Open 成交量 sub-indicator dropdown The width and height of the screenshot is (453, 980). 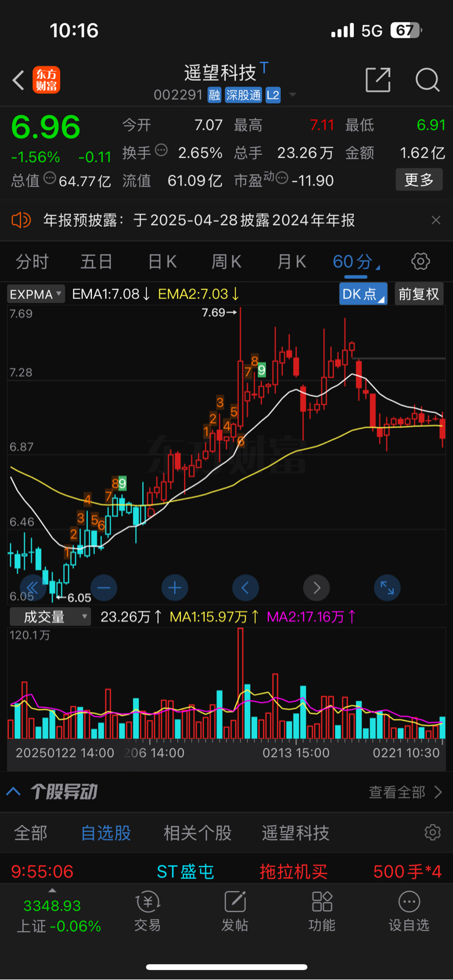click(x=50, y=617)
